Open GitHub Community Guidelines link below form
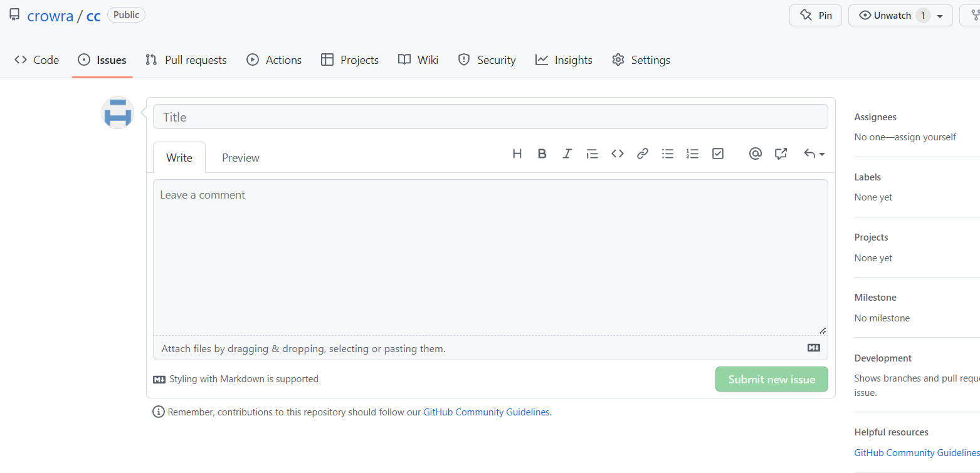This screenshot has height=473, width=980. coord(487,412)
